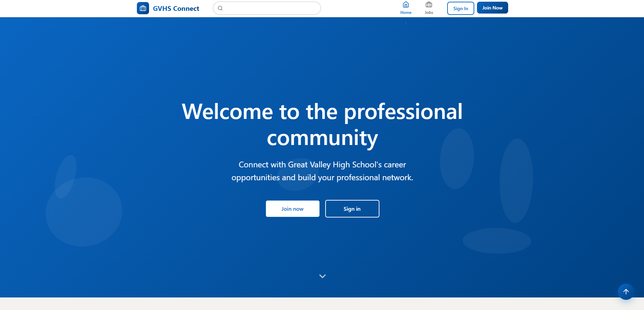Image resolution: width=644 pixels, height=310 pixels.
Task: Click the scroll-to-top arrow button
Action: tap(626, 291)
